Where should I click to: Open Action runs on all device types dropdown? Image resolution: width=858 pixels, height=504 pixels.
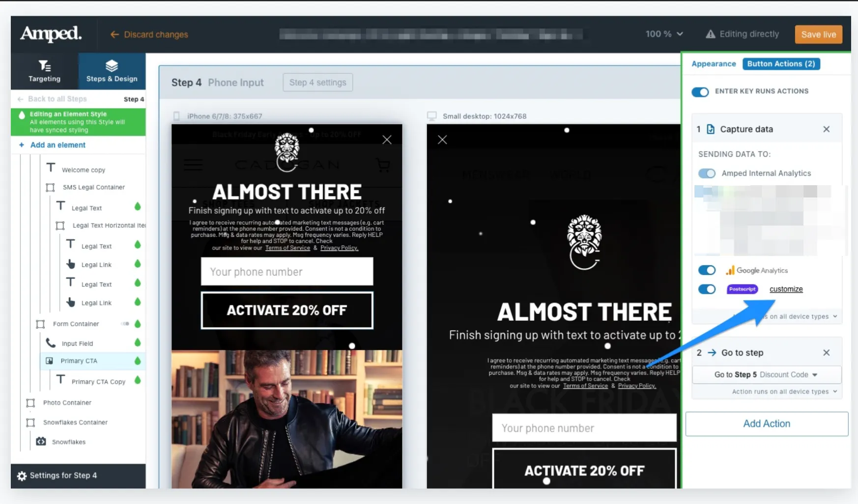pyautogui.click(x=784, y=392)
